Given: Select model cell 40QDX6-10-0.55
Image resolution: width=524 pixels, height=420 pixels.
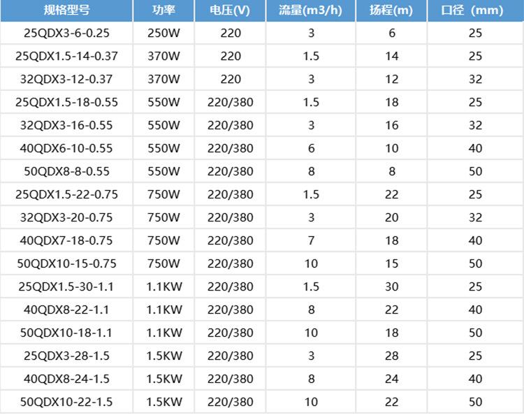Looking at the screenshot, I should 66,149.
